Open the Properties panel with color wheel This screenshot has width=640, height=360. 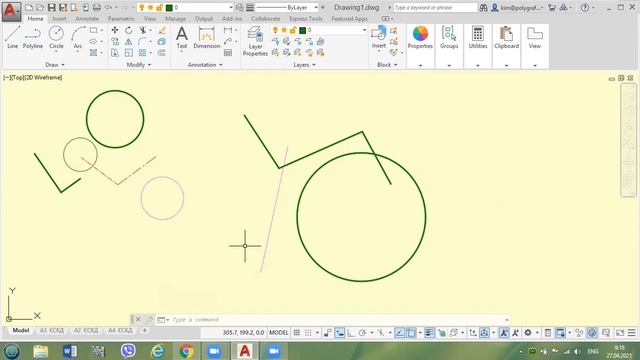point(420,38)
